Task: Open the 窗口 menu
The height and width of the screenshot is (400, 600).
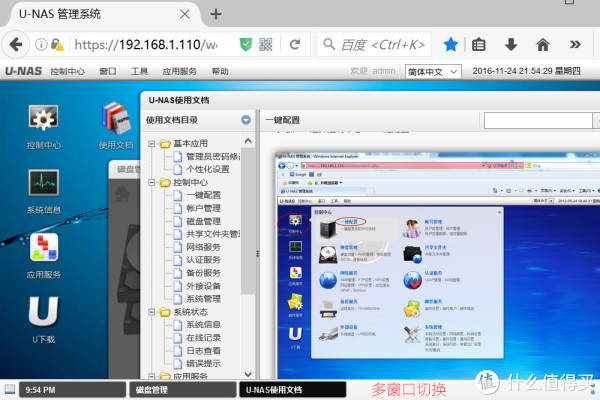Action: point(108,71)
